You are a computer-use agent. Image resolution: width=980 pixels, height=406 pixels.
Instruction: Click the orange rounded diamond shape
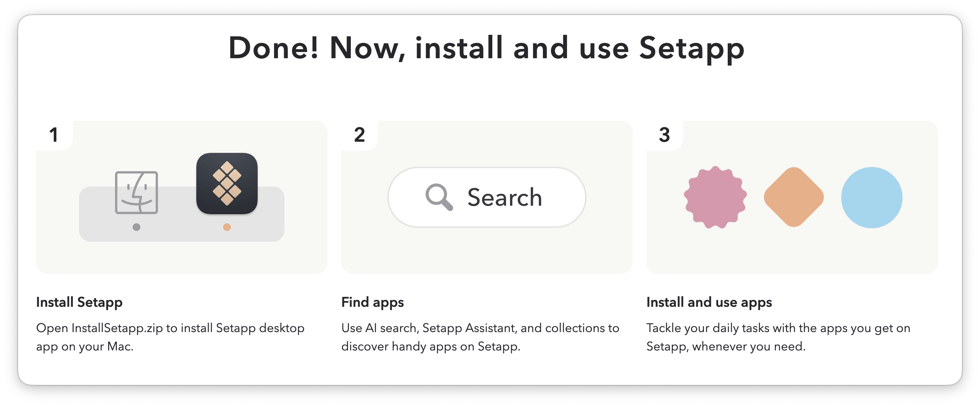(794, 197)
